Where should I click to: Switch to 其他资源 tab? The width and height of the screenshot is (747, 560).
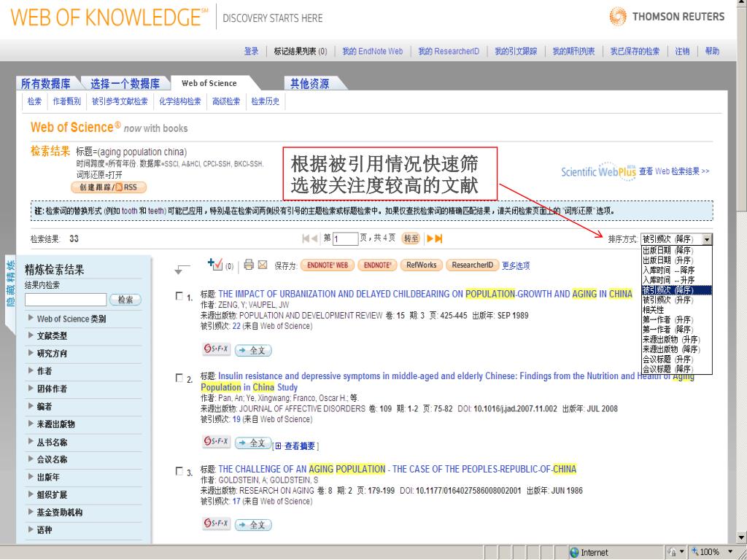310,84
